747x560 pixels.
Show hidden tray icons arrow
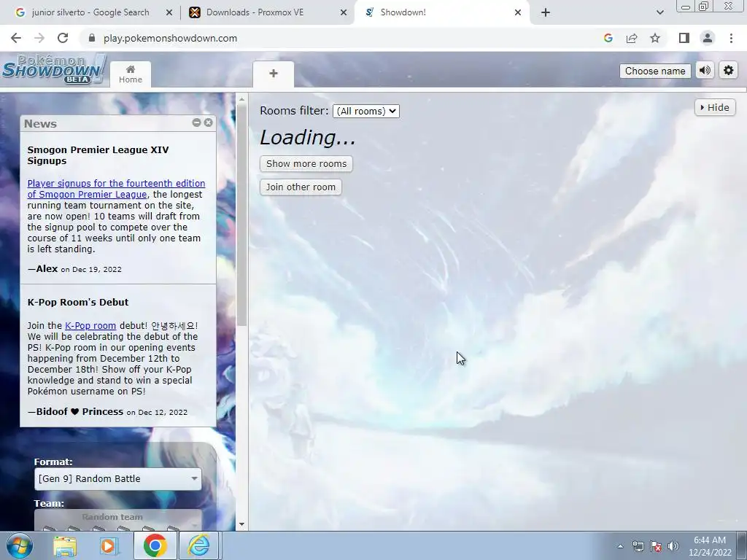[620, 546]
